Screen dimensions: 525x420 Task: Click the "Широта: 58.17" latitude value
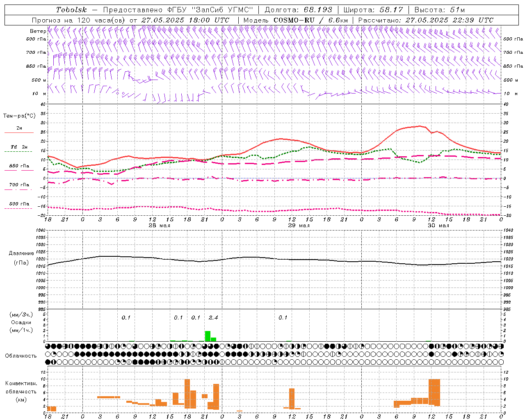click(x=373, y=10)
